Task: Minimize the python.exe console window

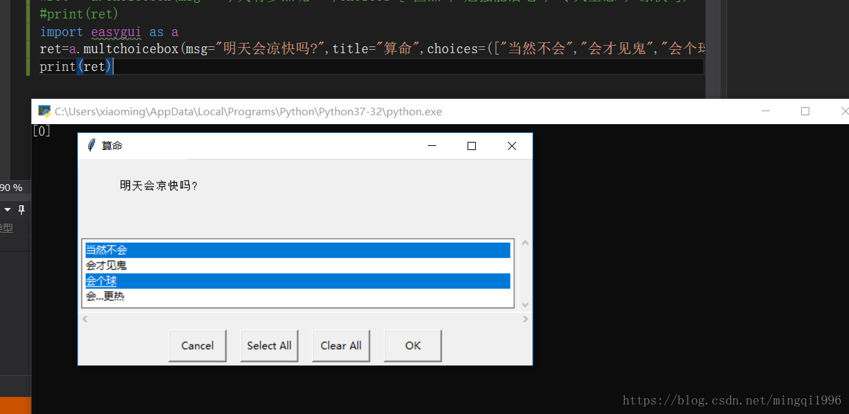Action: tap(766, 111)
